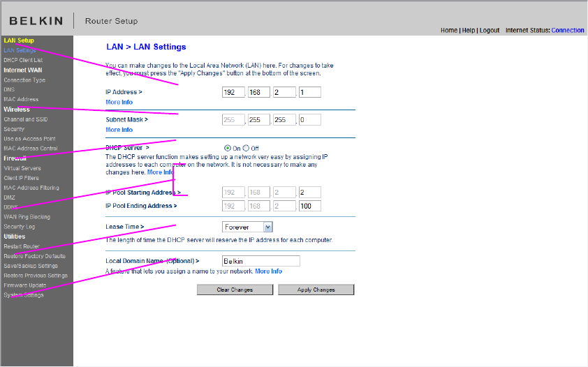The height and width of the screenshot is (367, 588).
Task: Open WAN Ping Blocking page
Action: coord(27,217)
